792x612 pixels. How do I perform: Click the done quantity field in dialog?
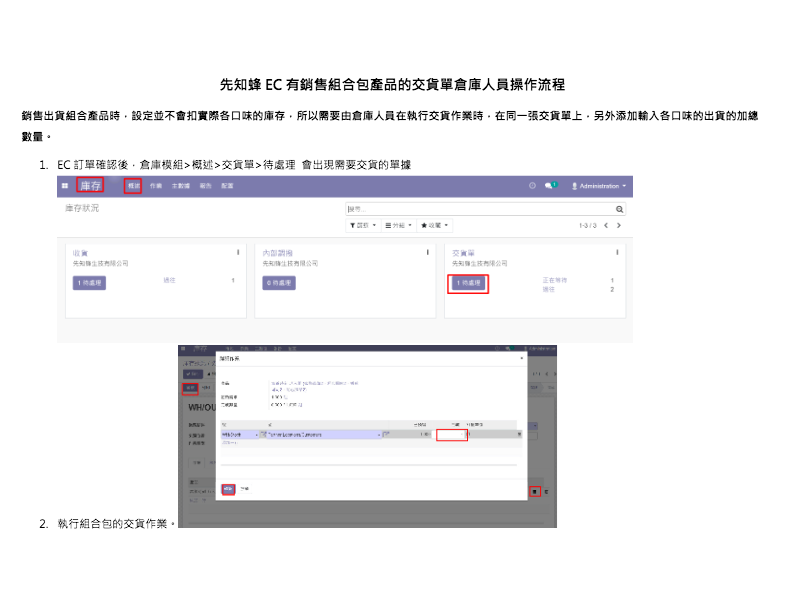[451, 435]
